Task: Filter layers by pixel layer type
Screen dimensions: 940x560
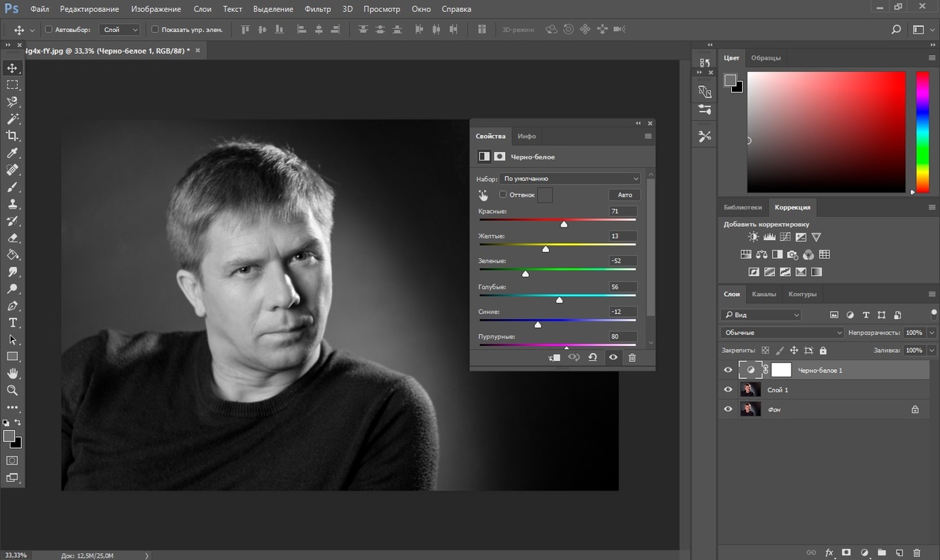Action: (x=834, y=315)
